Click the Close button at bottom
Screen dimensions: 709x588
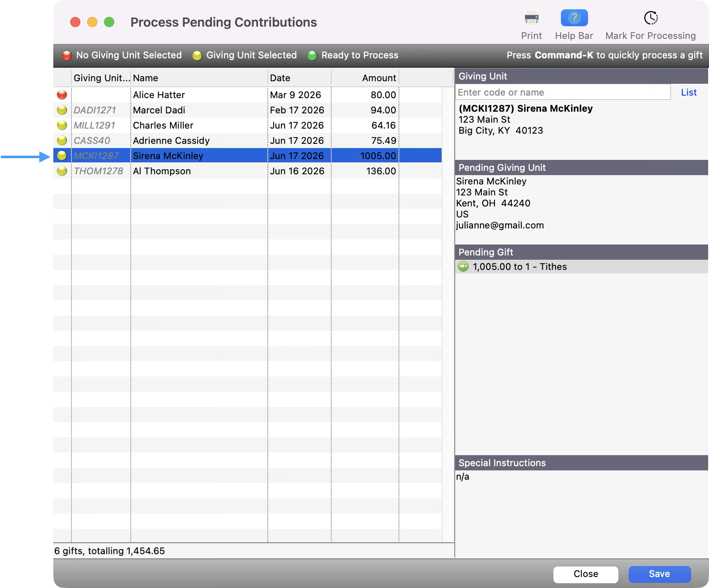point(586,574)
